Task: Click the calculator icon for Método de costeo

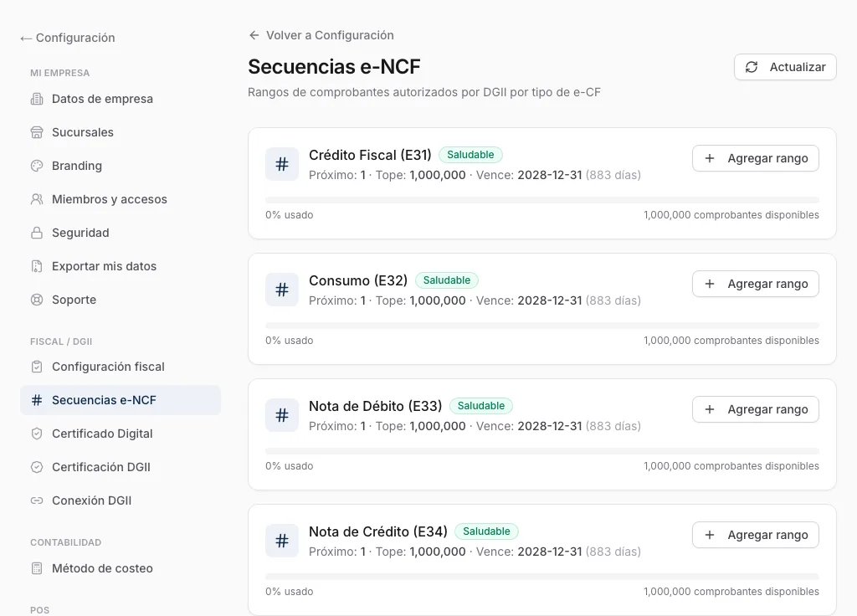Action: 37,568
